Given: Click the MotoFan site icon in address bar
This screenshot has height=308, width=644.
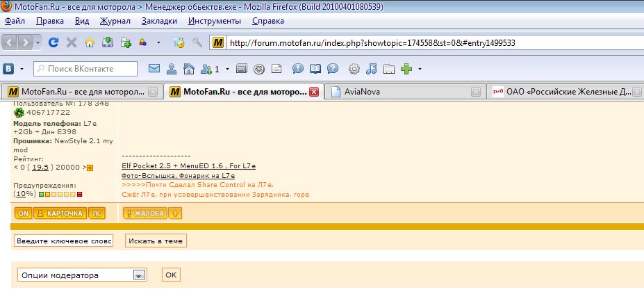Looking at the screenshot, I should [x=218, y=43].
